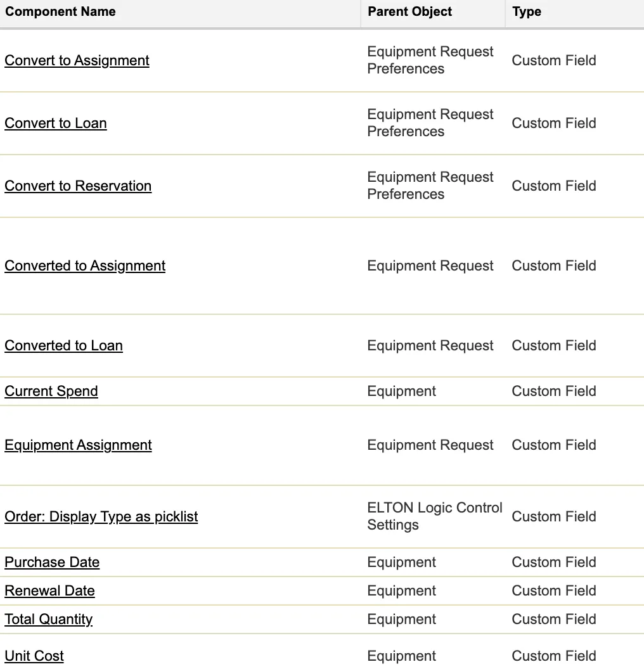The width and height of the screenshot is (644, 669).
Task: Select Custom Field cell in Current Spend row
Action: pos(554,392)
